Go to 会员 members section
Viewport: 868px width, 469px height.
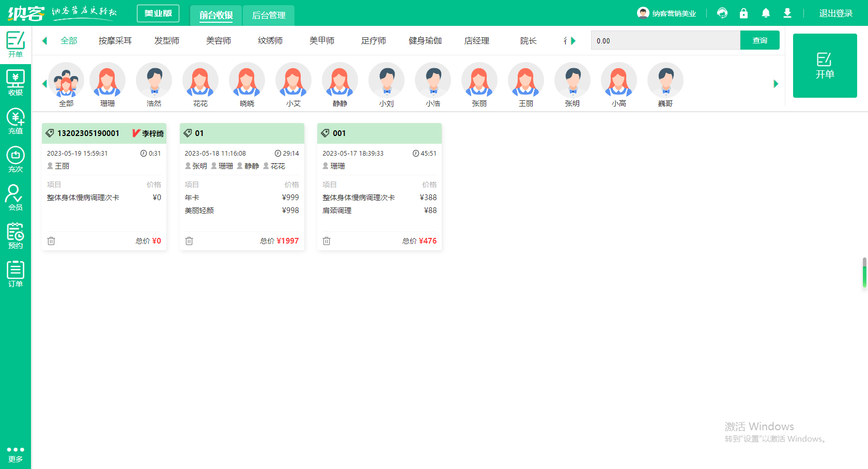pos(16,198)
